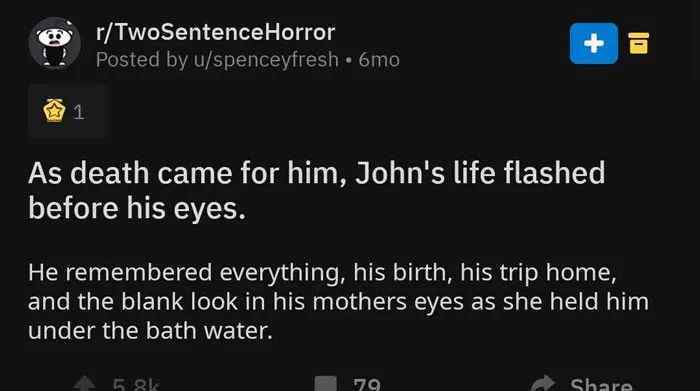Click the 'before his eyes.' title line
The width and height of the screenshot is (700, 391).
(x=137, y=208)
